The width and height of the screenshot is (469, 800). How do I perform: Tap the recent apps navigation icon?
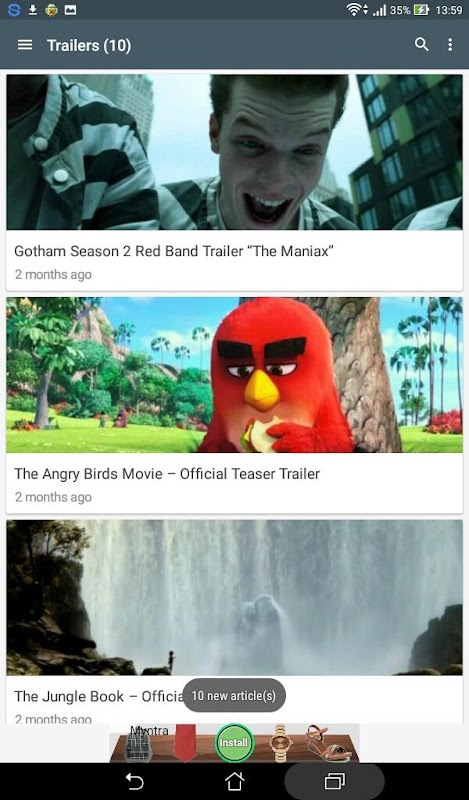(x=335, y=781)
